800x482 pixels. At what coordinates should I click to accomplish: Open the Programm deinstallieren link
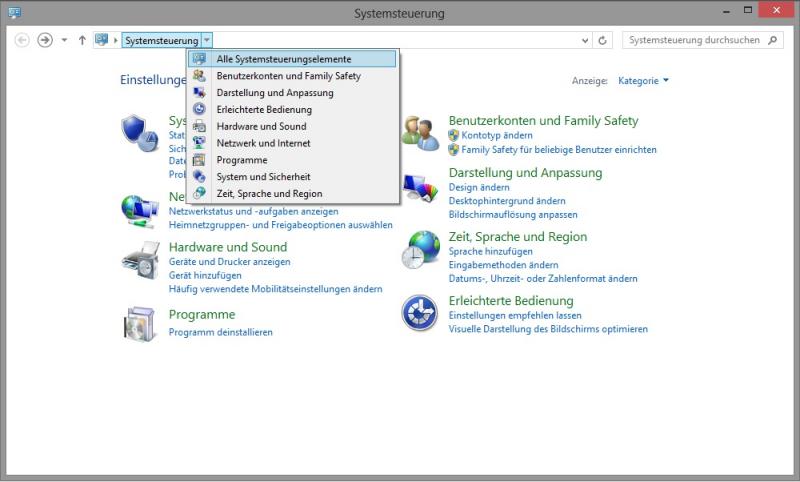(220, 332)
